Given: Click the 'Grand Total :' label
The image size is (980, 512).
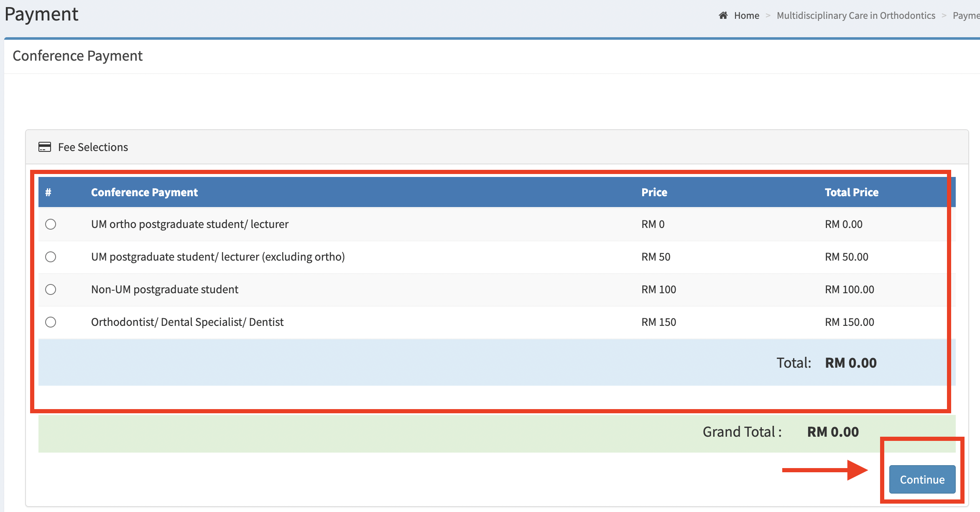Looking at the screenshot, I should point(742,432).
